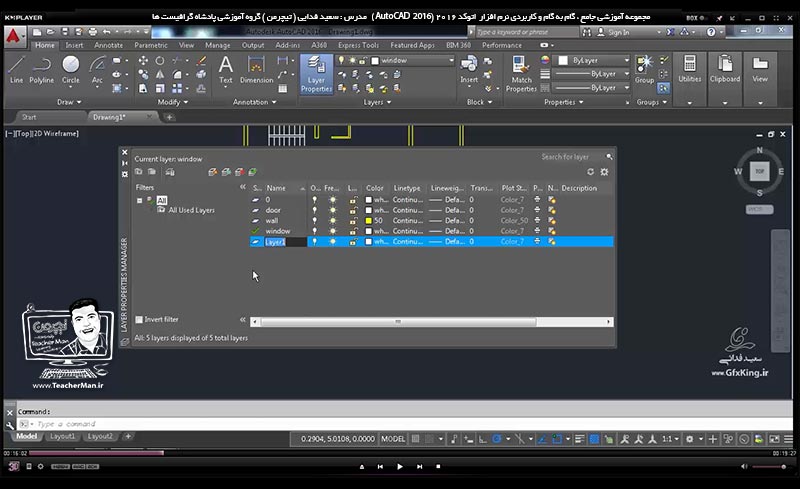Toggle On/Off bulb for door layer
This screenshot has width=800, height=489.
pos(314,210)
